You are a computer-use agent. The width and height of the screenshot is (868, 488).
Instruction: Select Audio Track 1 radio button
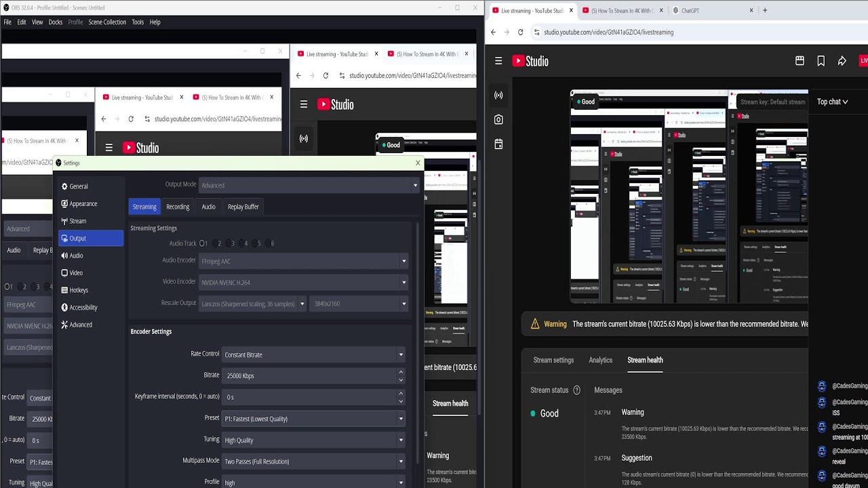coord(203,243)
